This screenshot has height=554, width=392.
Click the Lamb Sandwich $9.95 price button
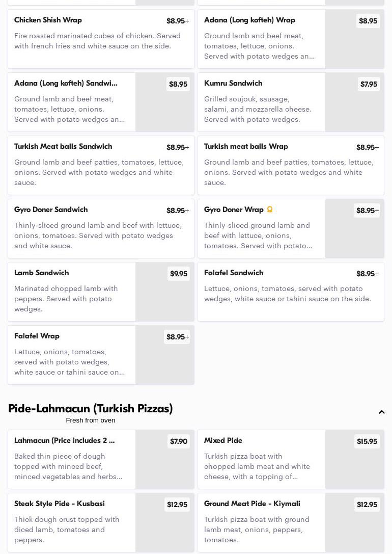pos(179,274)
